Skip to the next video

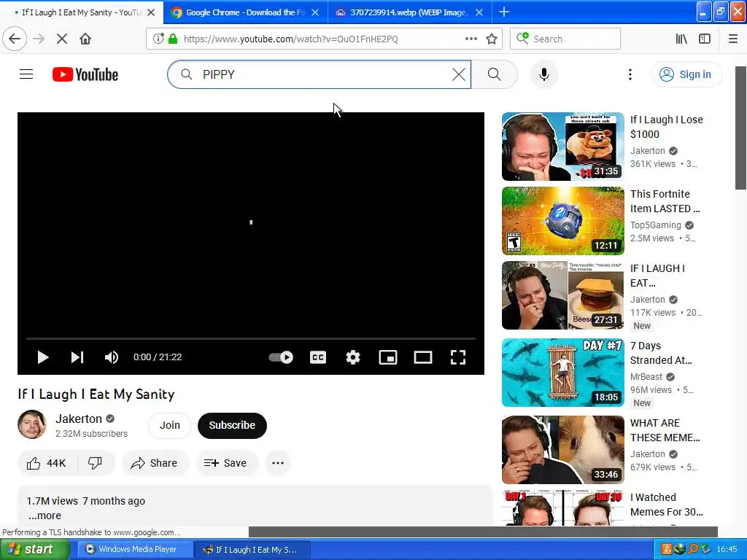(x=77, y=357)
